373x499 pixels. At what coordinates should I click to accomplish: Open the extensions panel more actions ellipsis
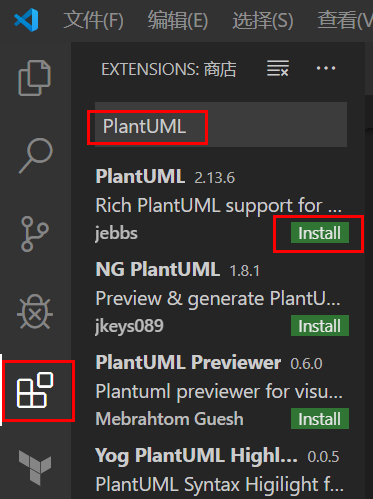326,68
